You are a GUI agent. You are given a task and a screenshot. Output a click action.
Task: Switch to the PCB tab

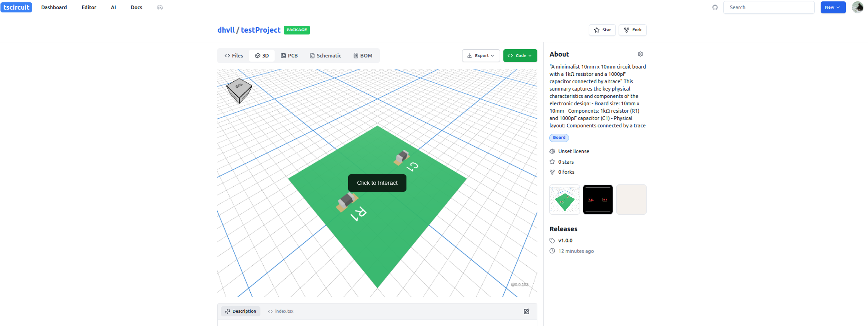tap(289, 56)
